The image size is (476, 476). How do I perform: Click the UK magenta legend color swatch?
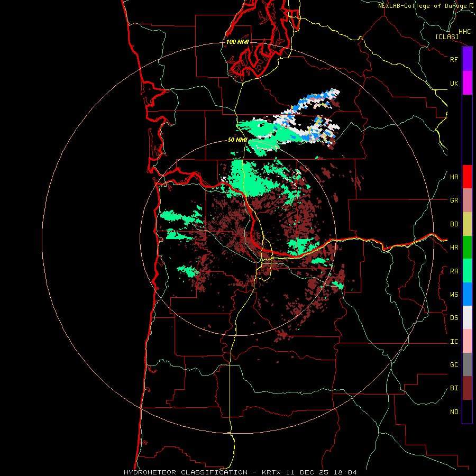point(467,83)
